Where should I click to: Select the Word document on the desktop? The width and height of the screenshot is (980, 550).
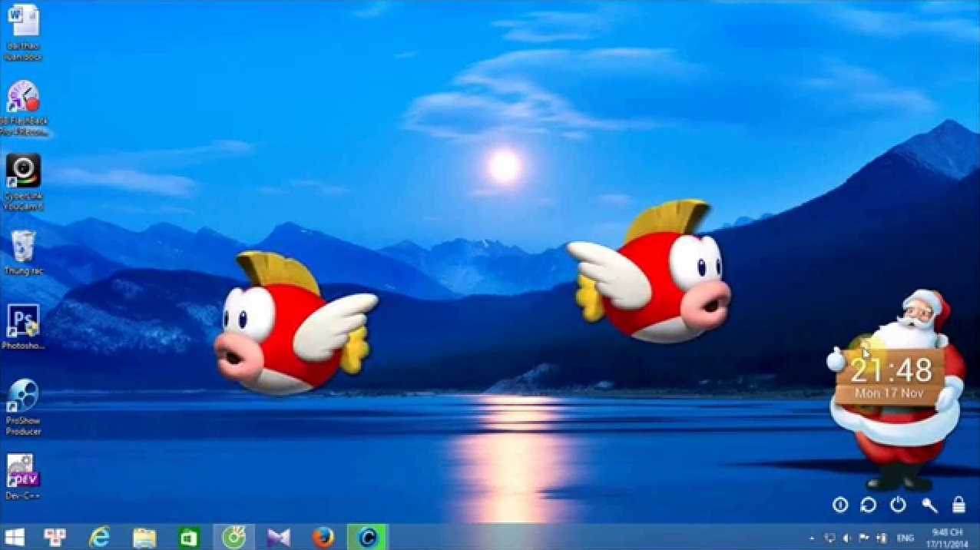[23, 22]
